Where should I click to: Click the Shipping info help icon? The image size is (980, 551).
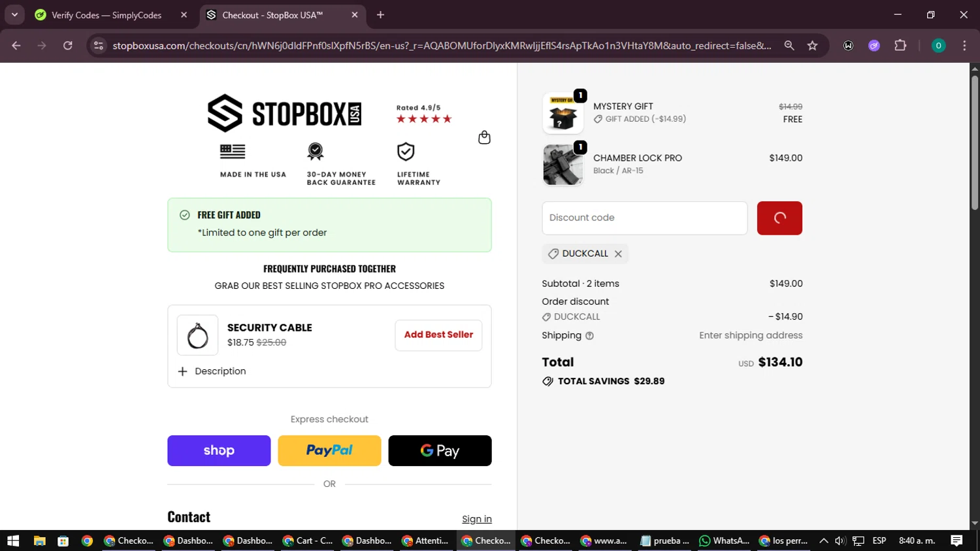[x=589, y=336]
